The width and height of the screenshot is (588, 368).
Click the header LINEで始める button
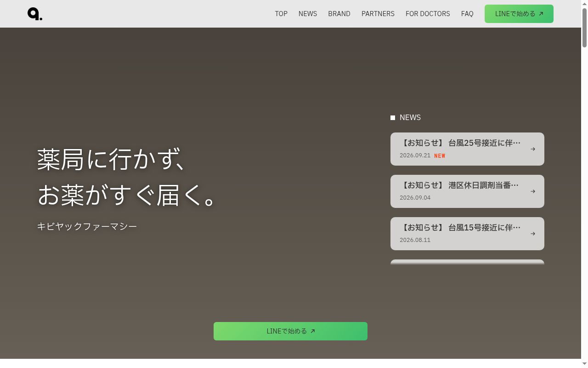(519, 14)
